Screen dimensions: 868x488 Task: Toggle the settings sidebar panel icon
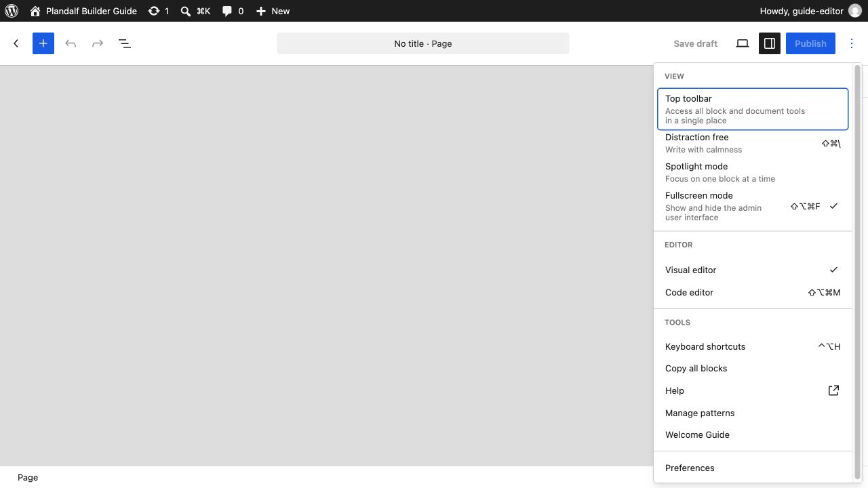[770, 43]
